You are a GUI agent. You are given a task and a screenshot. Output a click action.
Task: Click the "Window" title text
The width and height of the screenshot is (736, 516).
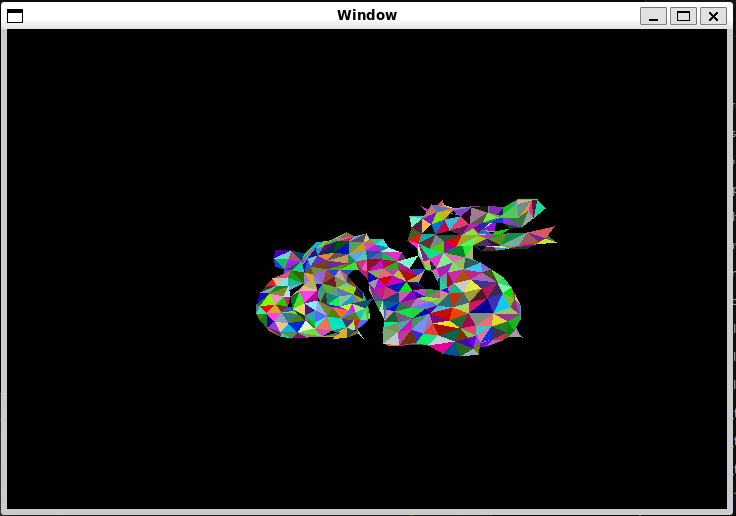pos(367,15)
